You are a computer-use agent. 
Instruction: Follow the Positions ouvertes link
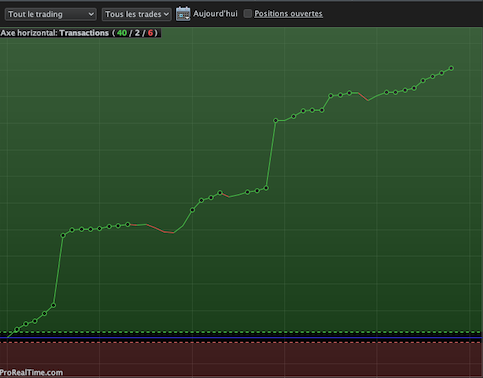coord(288,14)
